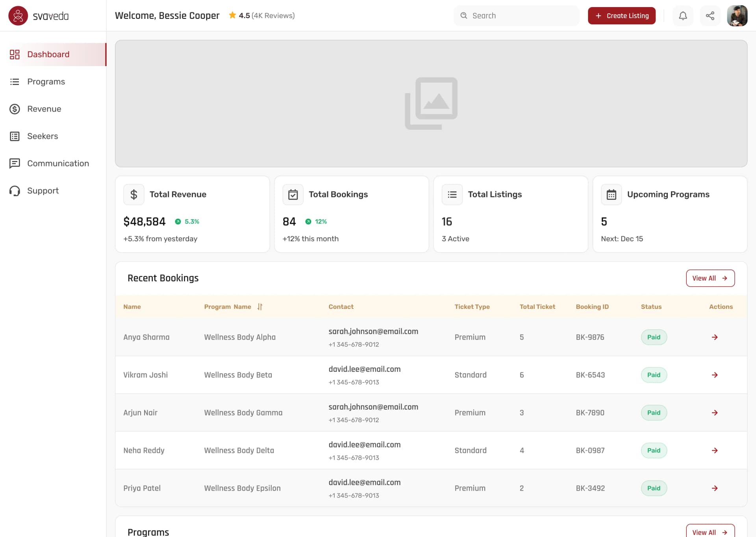Open Communication in sidebar
This screenshot has height=537, width=756.
point(53,163)
